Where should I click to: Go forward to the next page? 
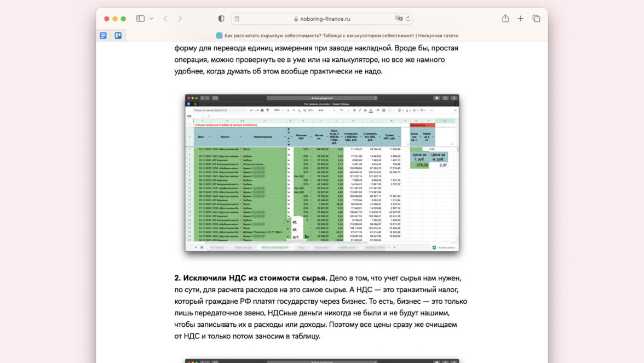pyautogui.click(x=180, y=19)
